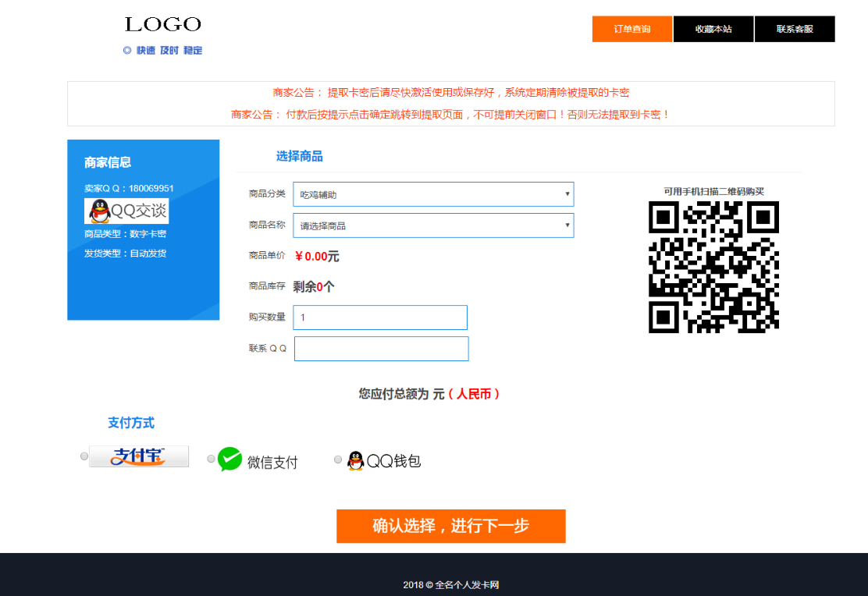Click the 微信支付 label text

(x=272, y=462)
